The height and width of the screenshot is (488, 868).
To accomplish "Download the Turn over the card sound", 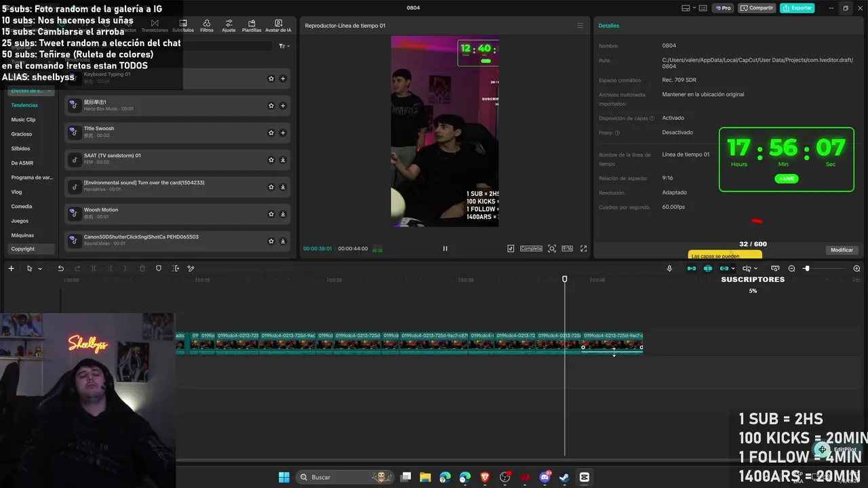I will tap(283, 187).
